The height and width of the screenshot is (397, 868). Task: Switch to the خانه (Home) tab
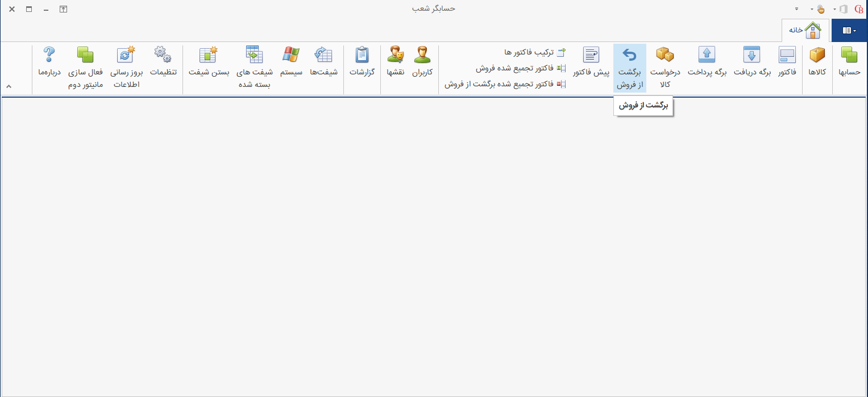(805, 30)
